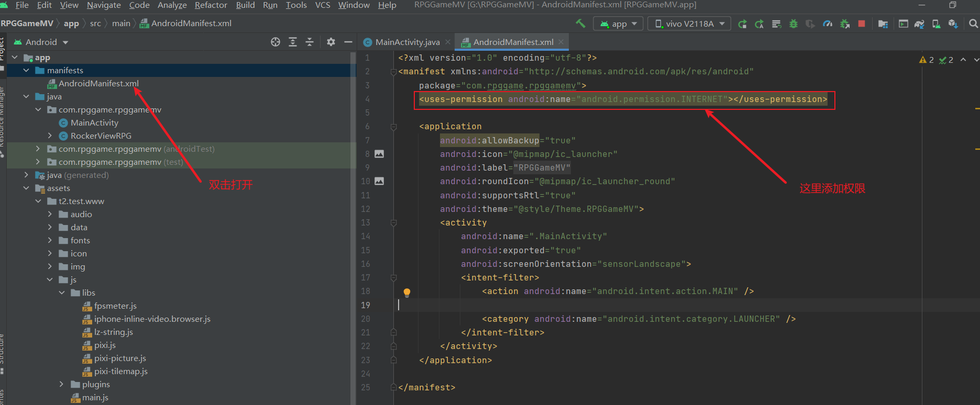Click the lightbulb intention icon on line 19
Screen dimensions: 980x405
pyautogui.click(x=407, y=292)
